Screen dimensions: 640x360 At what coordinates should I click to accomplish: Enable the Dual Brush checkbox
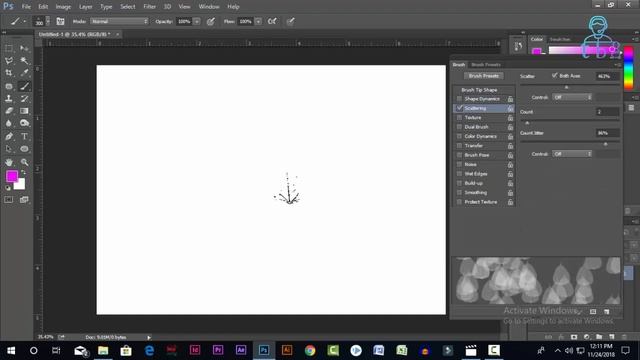coord(459,127)
